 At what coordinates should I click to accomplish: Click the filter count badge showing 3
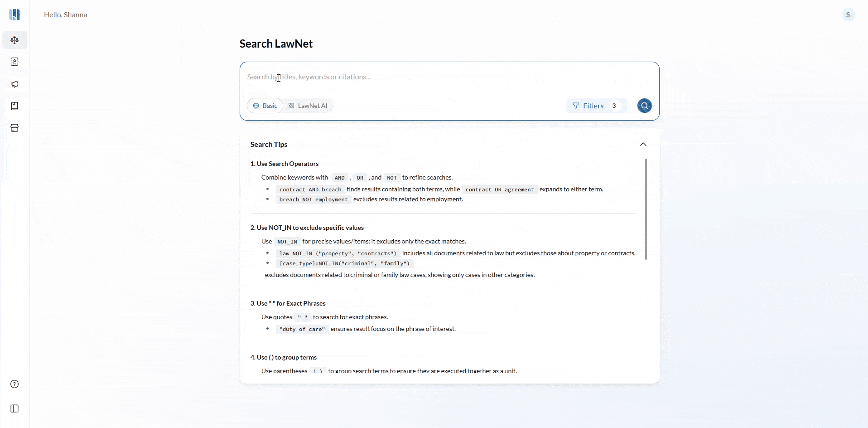pyautogui.click(x=615, y=105)
